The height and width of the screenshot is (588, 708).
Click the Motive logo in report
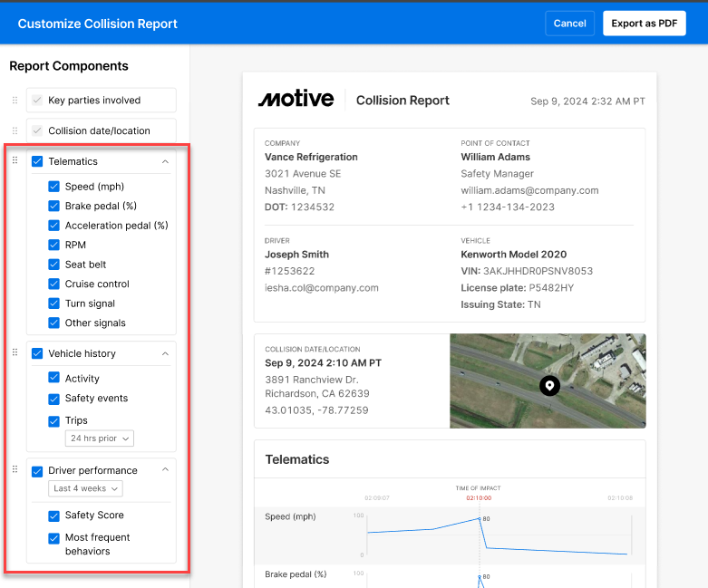pos(296,100)
